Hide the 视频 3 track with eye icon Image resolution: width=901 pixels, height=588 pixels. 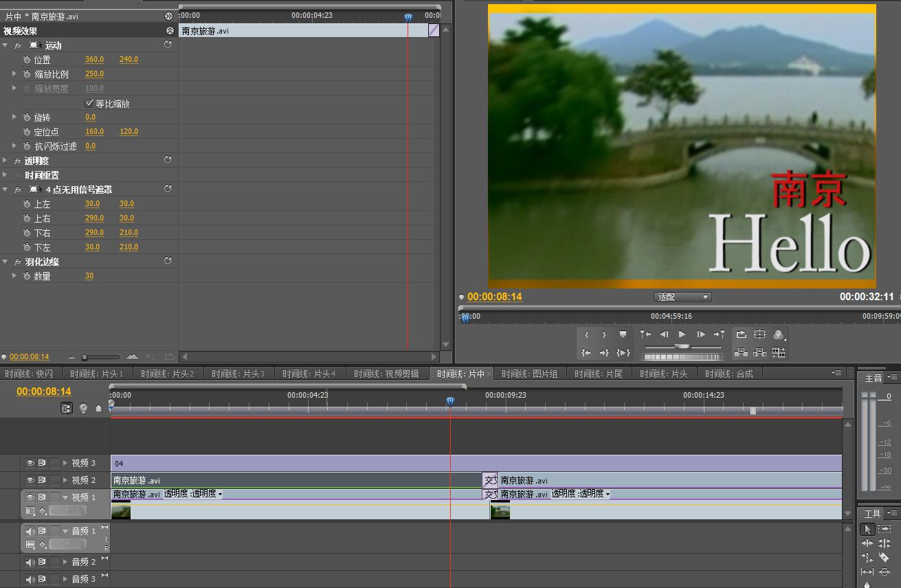30,463
